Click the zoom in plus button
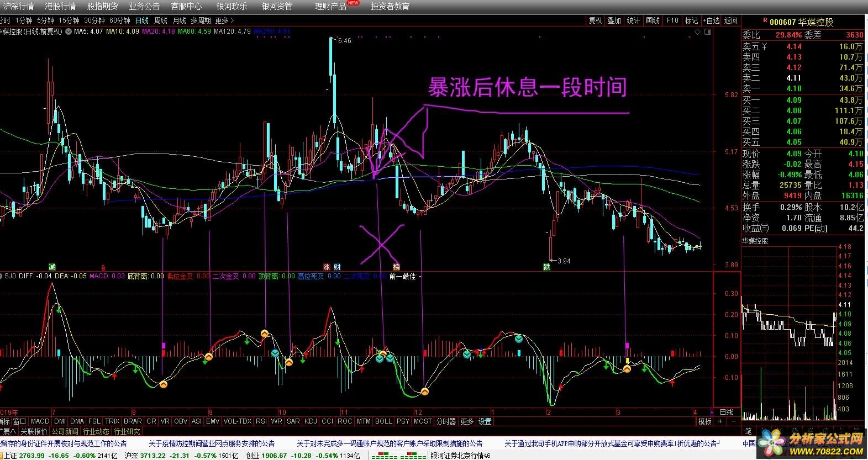This screenshot has width=868, height=460. coord(720,421)
